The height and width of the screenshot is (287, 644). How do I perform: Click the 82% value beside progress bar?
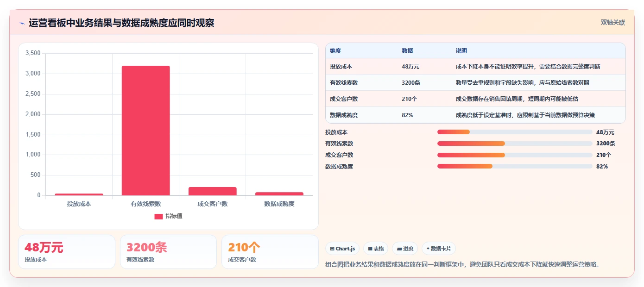[x=602, y=167]
